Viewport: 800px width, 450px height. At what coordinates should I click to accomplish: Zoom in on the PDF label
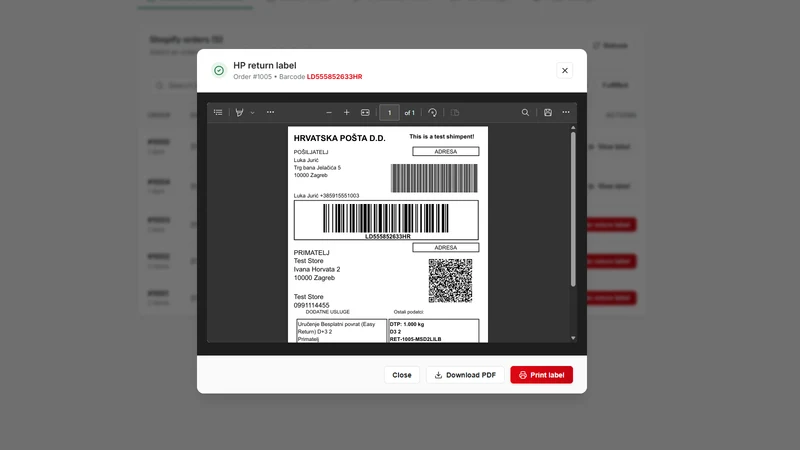346,113
